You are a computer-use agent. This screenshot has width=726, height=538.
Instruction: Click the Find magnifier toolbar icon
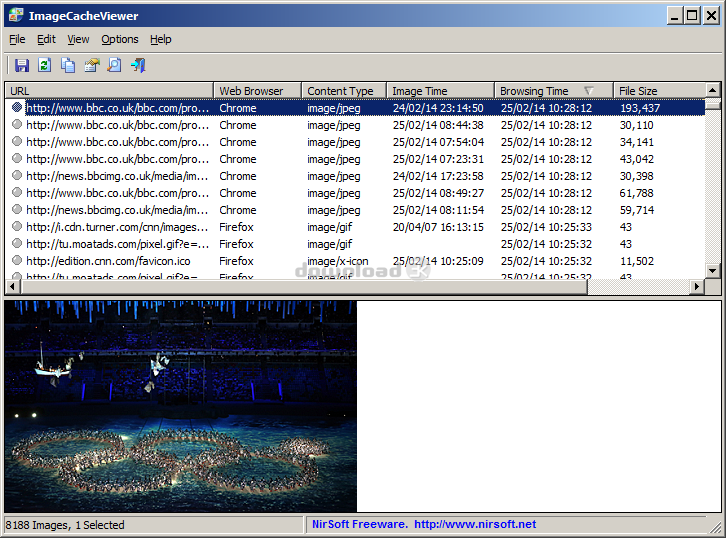click(114, 66)
